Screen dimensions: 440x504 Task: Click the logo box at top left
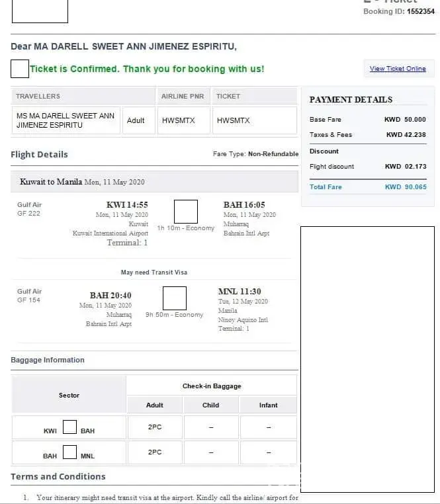click(x=40, y=11)
